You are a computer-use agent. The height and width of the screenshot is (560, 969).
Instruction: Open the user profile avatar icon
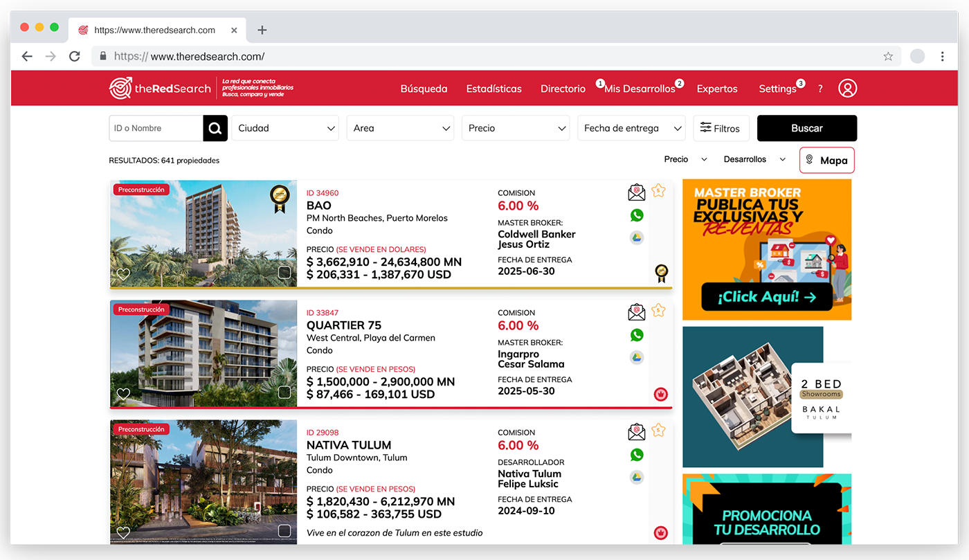point(847,89)
